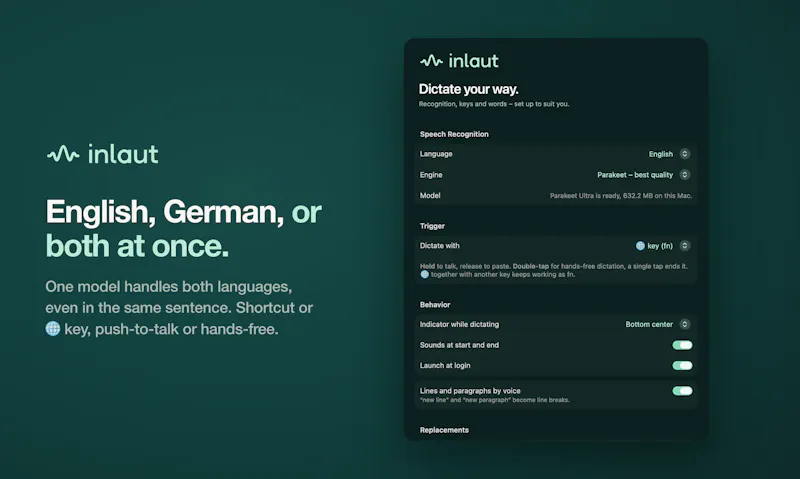Click globe icon next to key (fn)
Screen dimensions: 800x479
pos(640,246)
